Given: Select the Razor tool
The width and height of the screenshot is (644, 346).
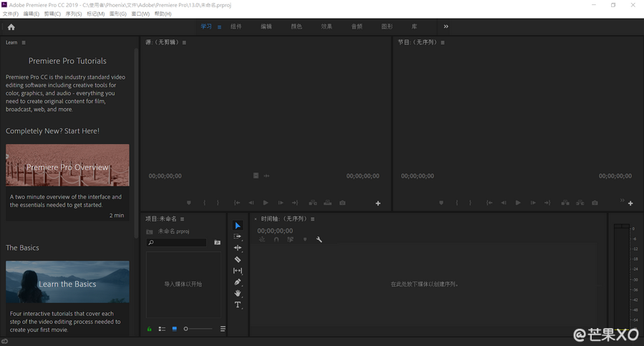Looking at the screenshot, I should 238,259.
